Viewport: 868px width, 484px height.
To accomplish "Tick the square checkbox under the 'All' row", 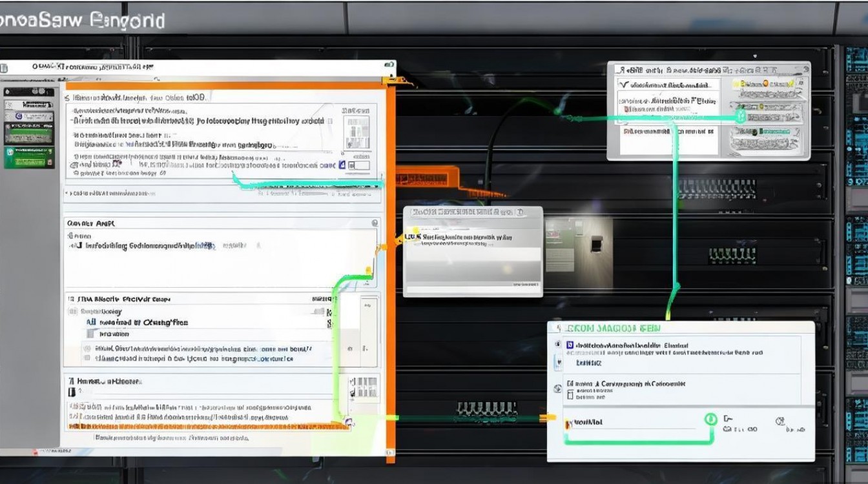I will [90, 334].
